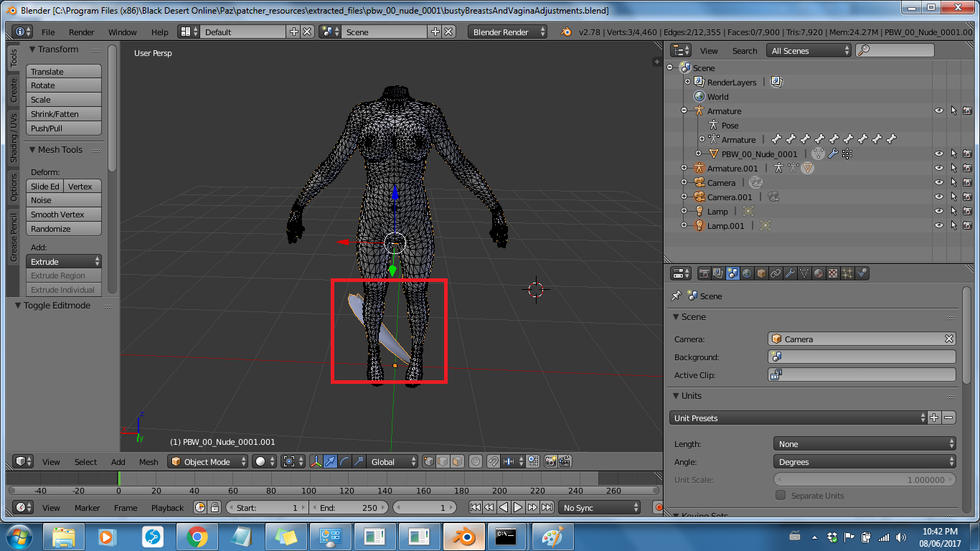Click the OpenGL render image camera icon
Screen dimensions: 980x551
[551, 462]
